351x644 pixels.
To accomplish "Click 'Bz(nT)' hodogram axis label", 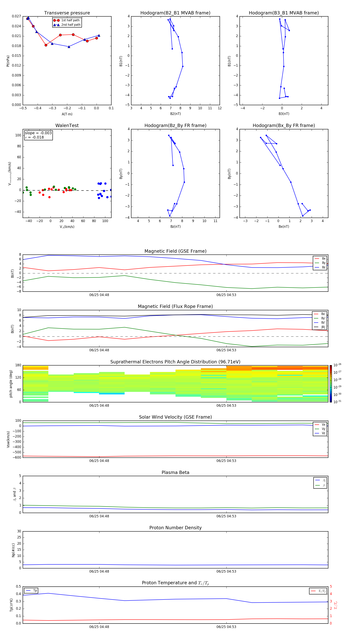I will tap(175, 227).
